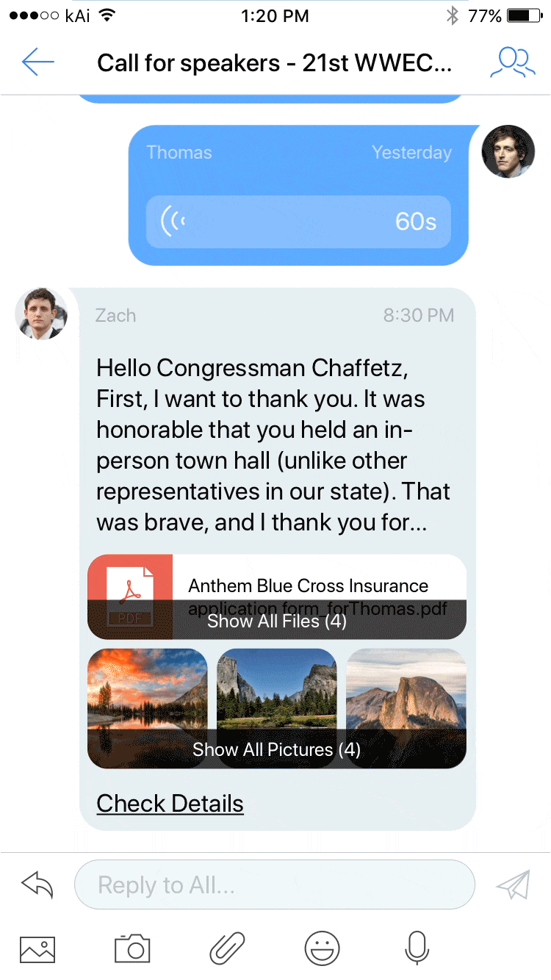
Task: Open the valley forest picture thumbnail
Action: tap(277, 708)
